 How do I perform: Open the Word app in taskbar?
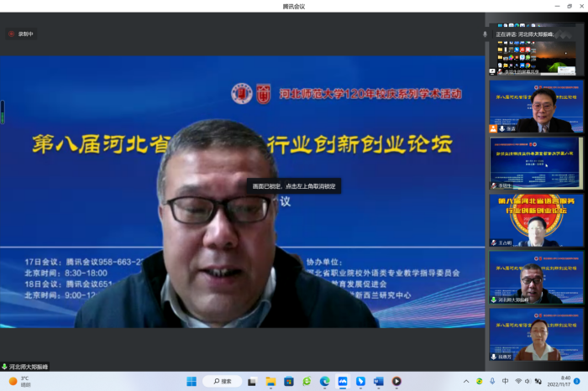coord(378,381)
